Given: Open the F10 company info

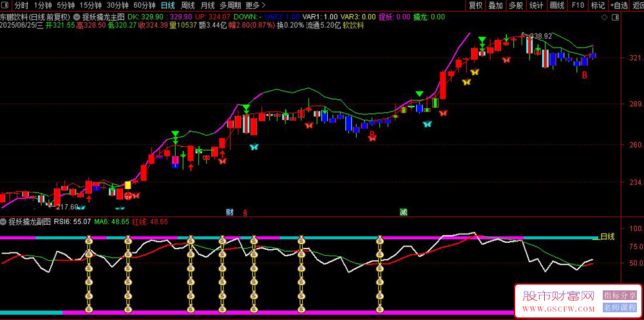Looking at the screenshot, I should 578,5.
